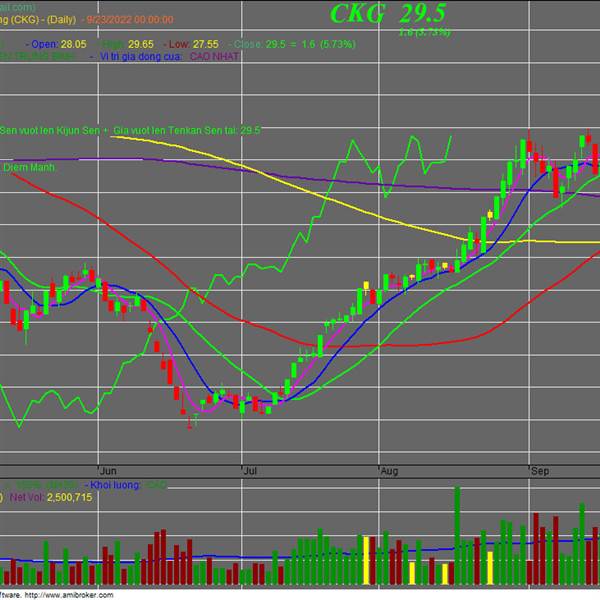Open the www.amibroker.com link
Image resolution: width=600 pixels, height=600 pixels.
(x=69, y=595)
